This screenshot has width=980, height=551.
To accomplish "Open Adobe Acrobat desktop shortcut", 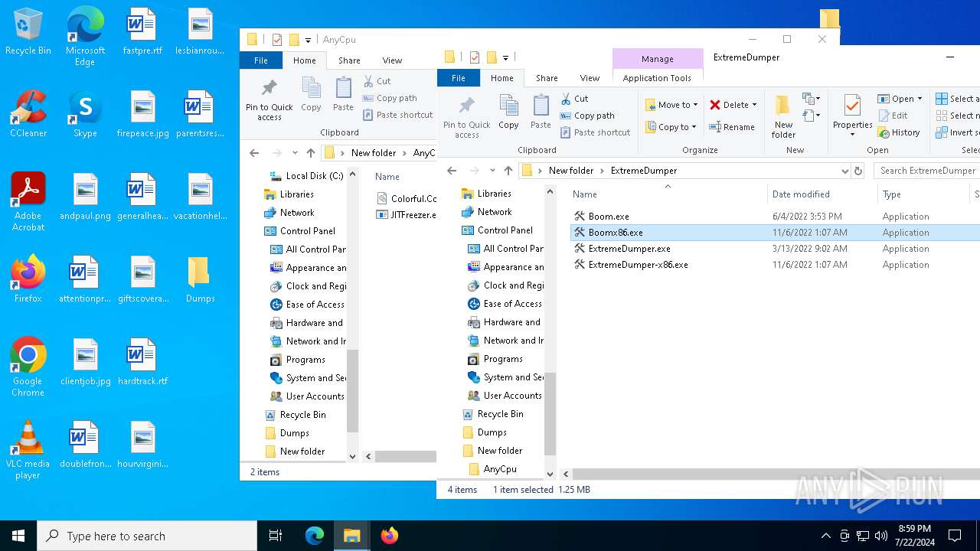I will click(x=28, y=202).
